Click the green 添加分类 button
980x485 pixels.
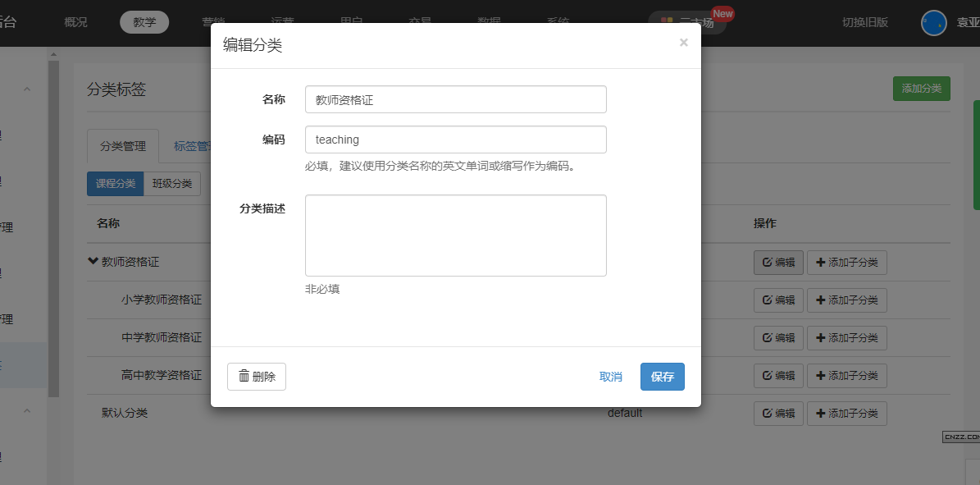click(921, 89)
